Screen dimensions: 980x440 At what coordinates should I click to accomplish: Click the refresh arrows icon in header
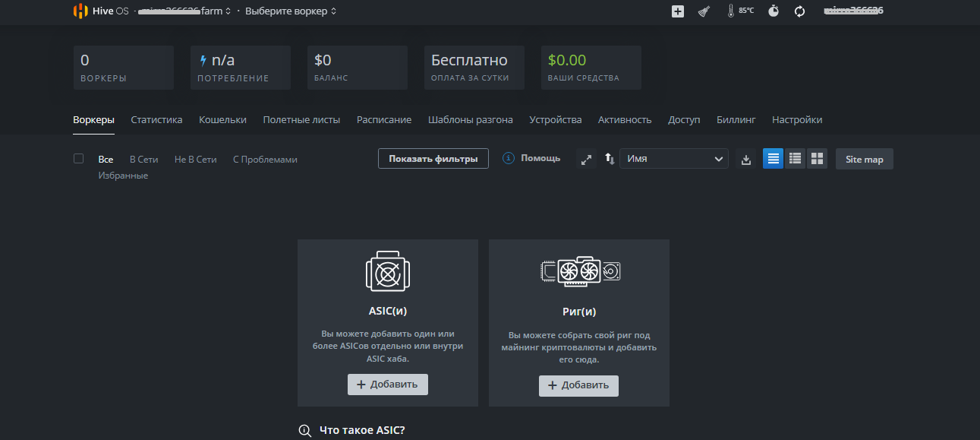coord(799,11)
